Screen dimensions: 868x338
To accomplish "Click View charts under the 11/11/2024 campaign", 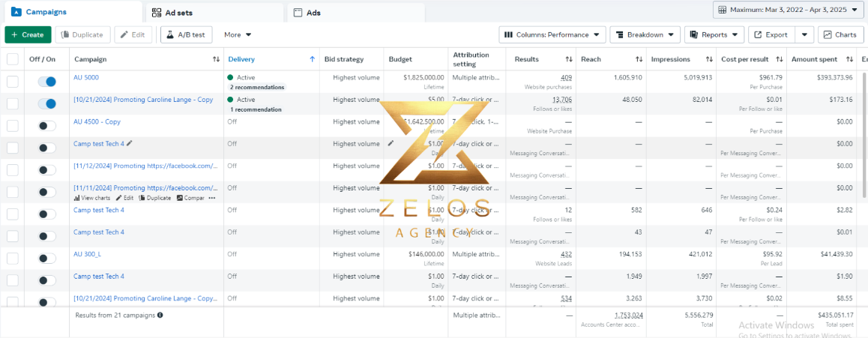I will 92,198.
